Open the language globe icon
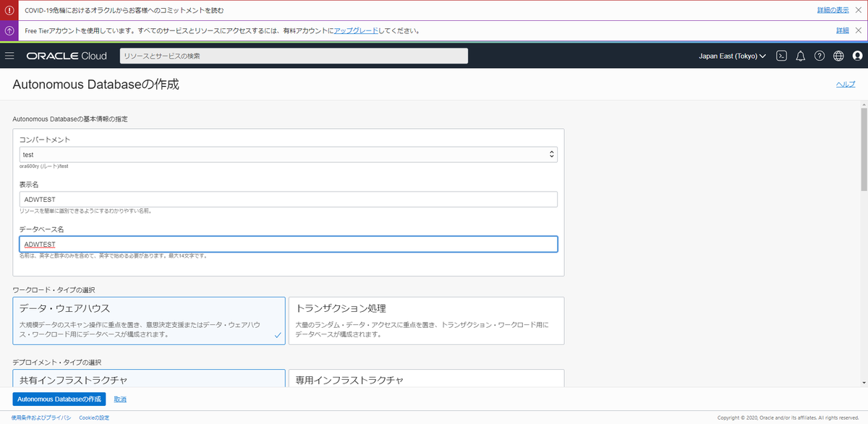868x424 pixels. tap(838, 56)
